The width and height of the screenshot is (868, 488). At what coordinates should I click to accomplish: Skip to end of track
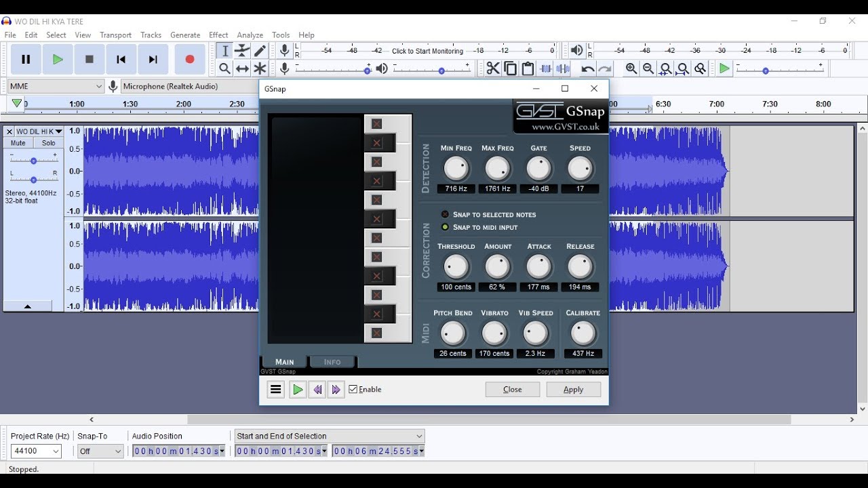(153, 60)
